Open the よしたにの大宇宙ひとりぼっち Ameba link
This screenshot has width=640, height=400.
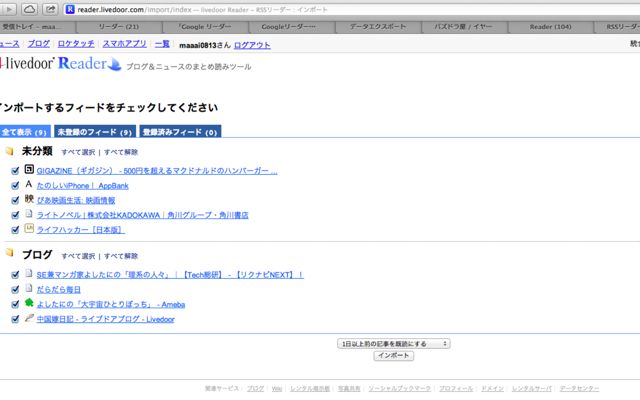click(x=111, y=304)
